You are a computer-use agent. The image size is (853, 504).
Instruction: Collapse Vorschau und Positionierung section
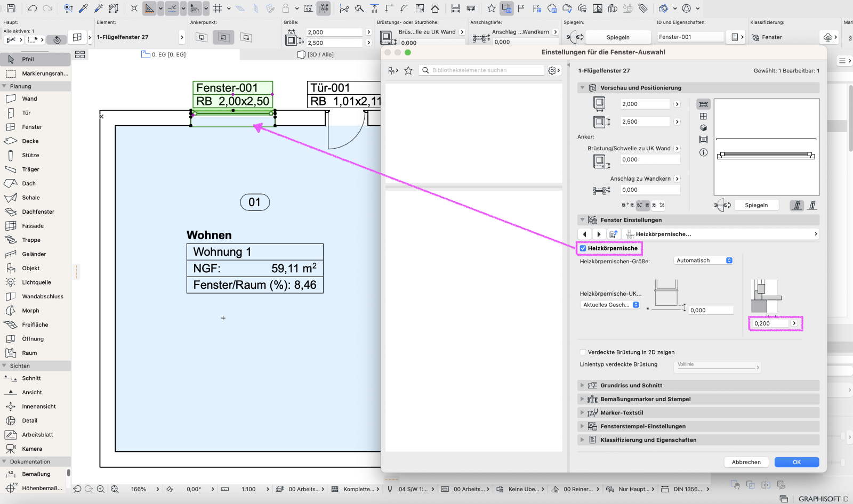[x=582, y=88]
